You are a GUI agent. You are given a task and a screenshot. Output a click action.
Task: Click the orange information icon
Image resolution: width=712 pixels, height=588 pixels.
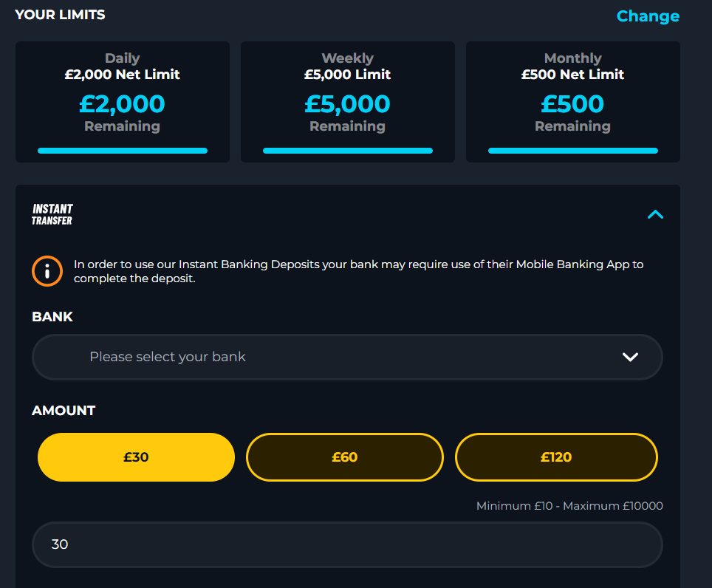47,271
